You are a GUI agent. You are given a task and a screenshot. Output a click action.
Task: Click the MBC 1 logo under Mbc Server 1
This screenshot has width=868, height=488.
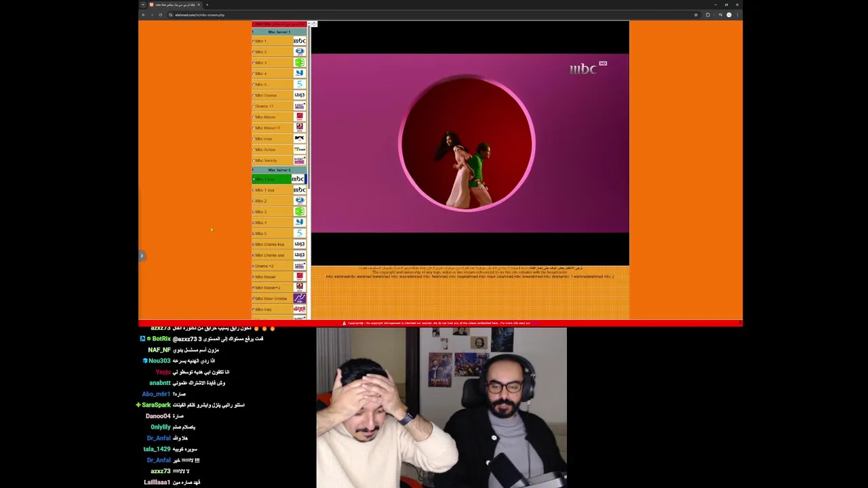(299, 41)
